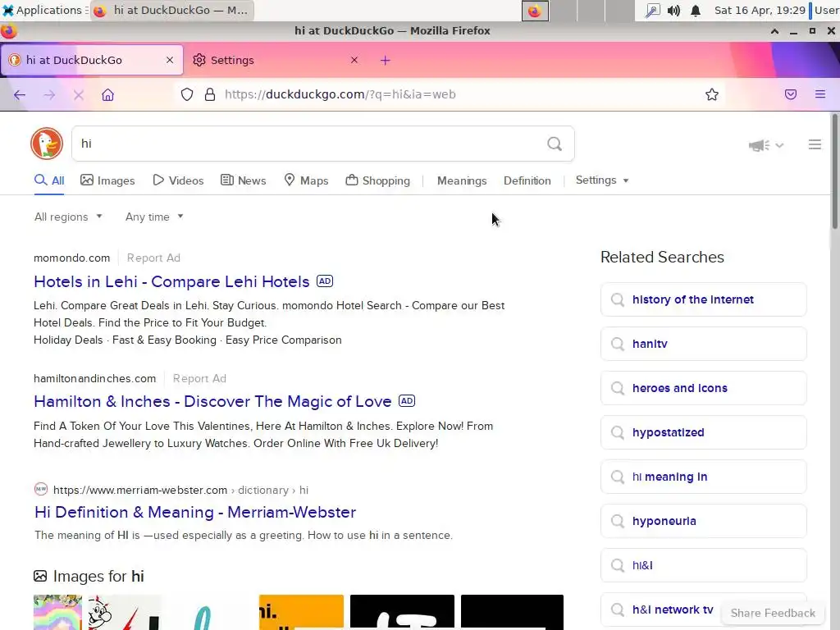Viewport: 840px width, 630px height.
Task: Click the search magnifier icon in search box
Action: pos(555,144)
